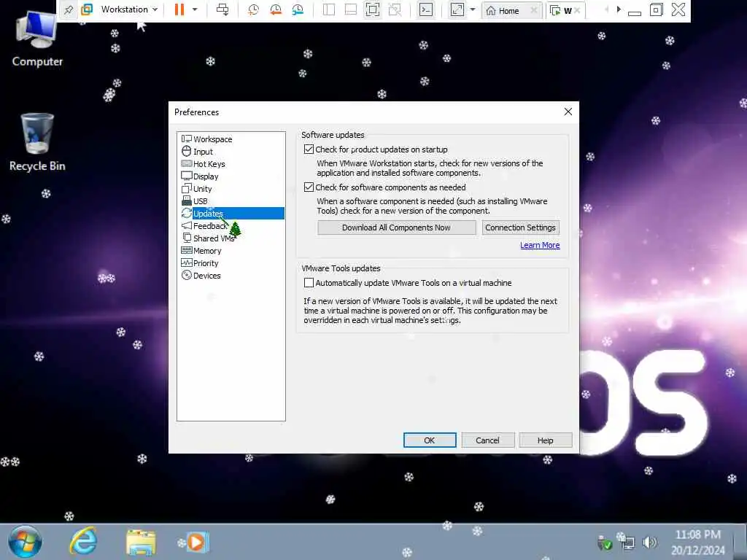Click the network tray icon
The image size is (747, 560).
(x=628, y=542)
